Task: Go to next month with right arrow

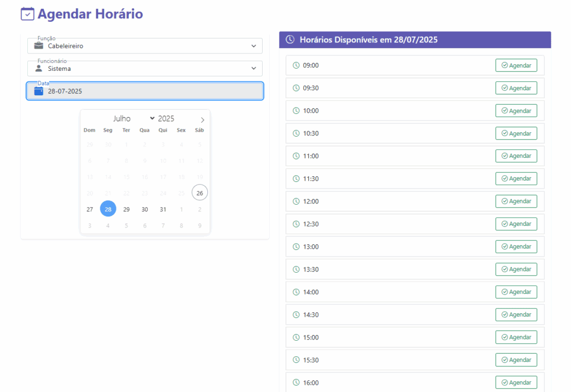Action: 202,119
